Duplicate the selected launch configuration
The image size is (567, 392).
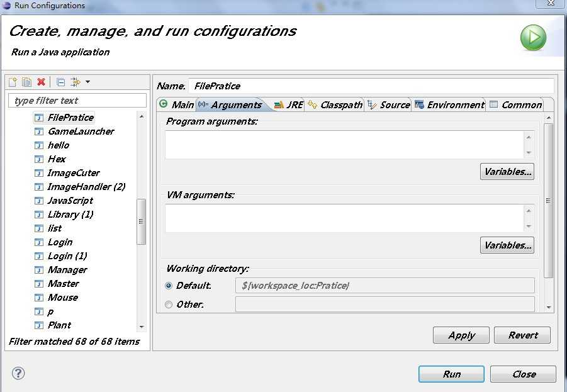26,82
